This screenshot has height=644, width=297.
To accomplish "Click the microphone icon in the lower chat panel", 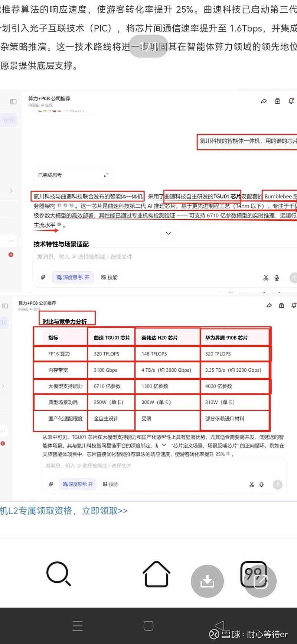I will click(x=262, y=485).
